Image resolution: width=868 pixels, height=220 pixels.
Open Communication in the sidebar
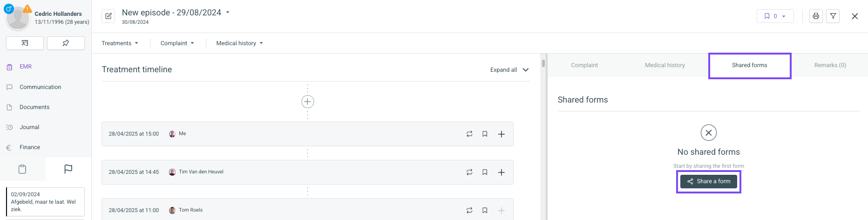click(x=41, y=87)
